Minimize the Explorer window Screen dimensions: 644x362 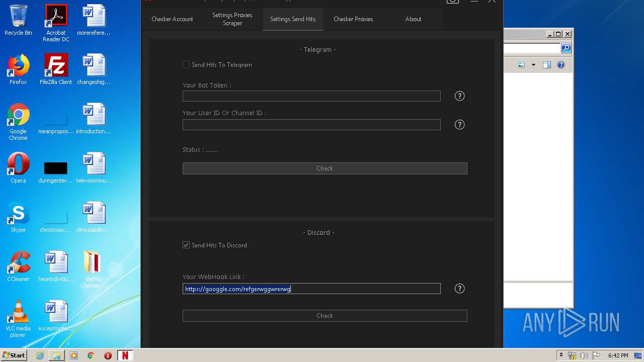click(550, 34)
